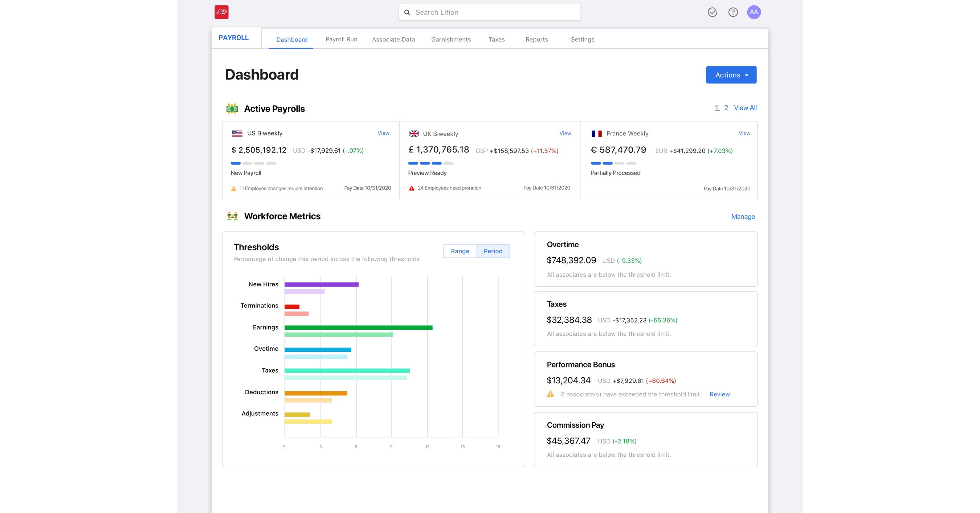The width and height of the screenshot is (980, 513).
Task: Click Review link in Performance Bonus
Action: pos(719,394)
